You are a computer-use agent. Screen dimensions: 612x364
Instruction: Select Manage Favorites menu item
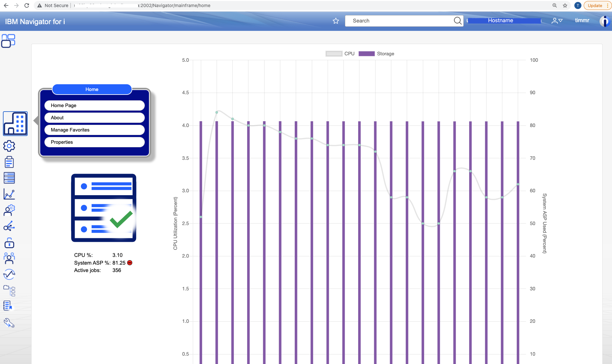click(95, 130)
